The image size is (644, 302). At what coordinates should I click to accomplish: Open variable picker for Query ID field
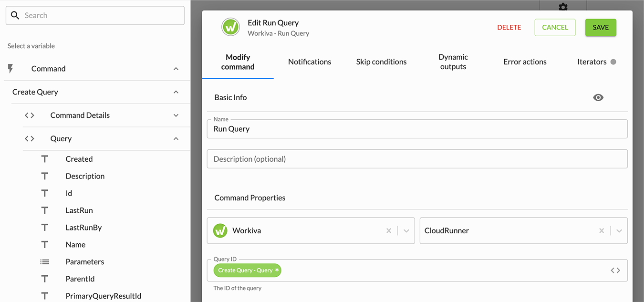pyautogui.click(x=615, y=271)
